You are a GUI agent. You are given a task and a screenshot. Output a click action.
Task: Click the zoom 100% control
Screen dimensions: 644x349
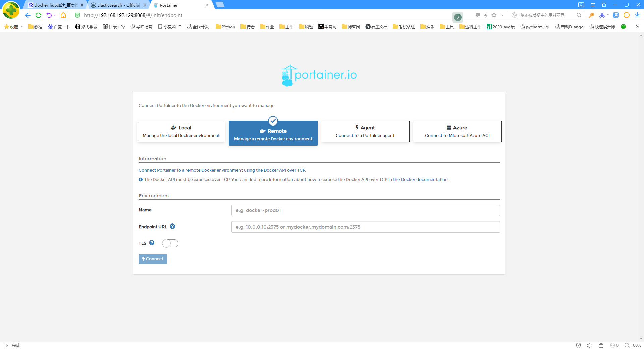click(633, 345)
